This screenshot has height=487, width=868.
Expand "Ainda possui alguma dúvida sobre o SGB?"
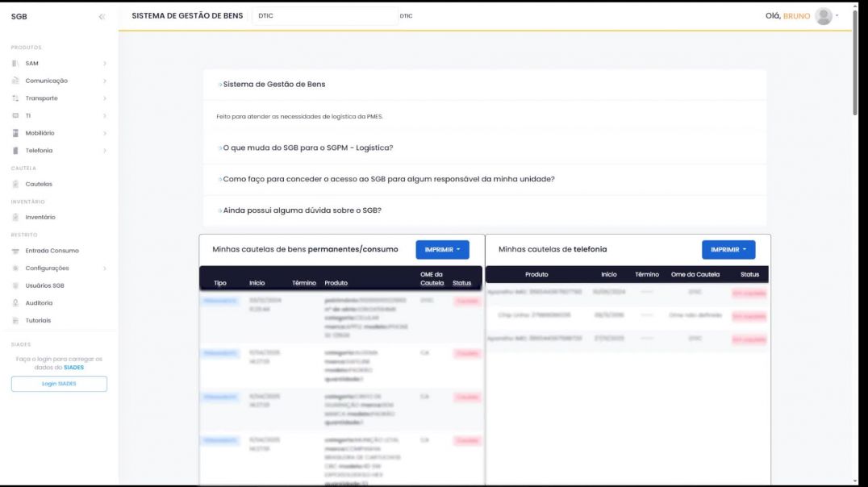(301, 210)
